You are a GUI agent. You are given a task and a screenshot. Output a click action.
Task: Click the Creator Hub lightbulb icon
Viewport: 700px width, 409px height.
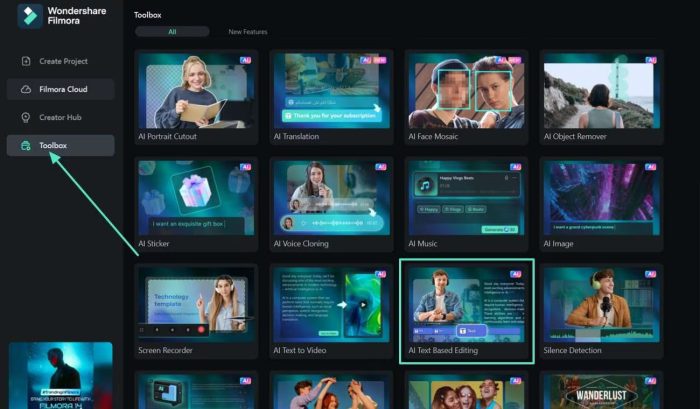point(26,117)
